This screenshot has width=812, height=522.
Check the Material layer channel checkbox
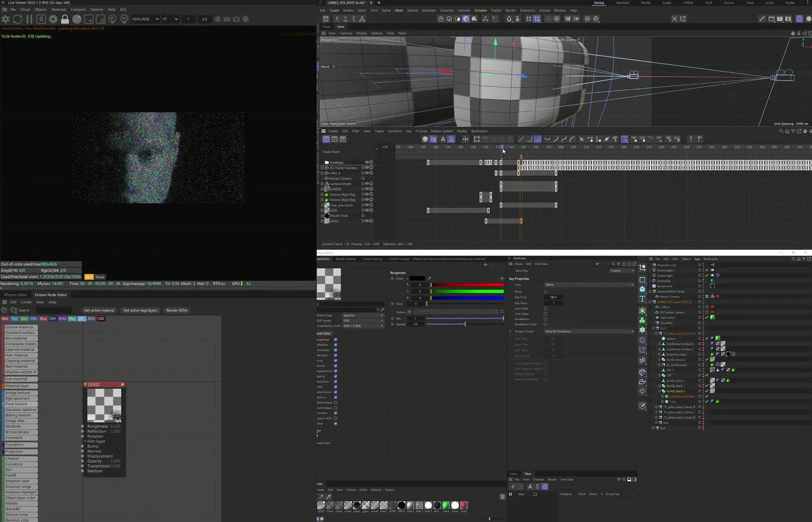(x=335, y=402)
